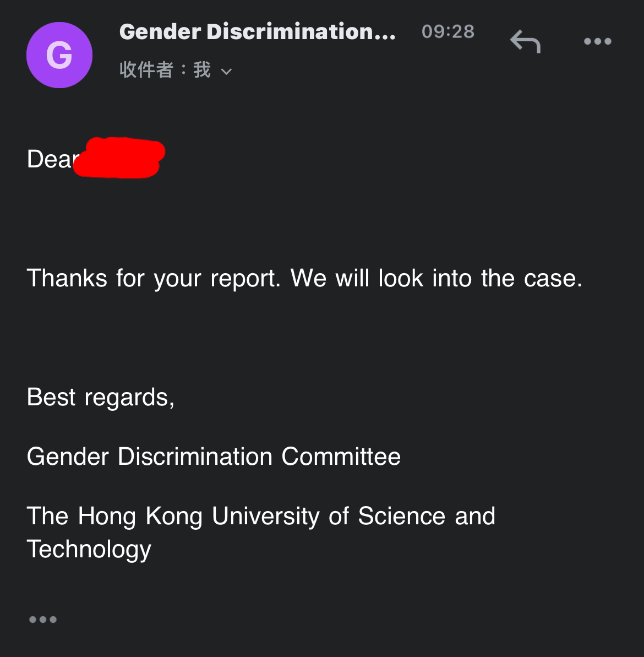Show trimmed content via bottom ellipsis

pyautogui.click(x=43, y=620)
